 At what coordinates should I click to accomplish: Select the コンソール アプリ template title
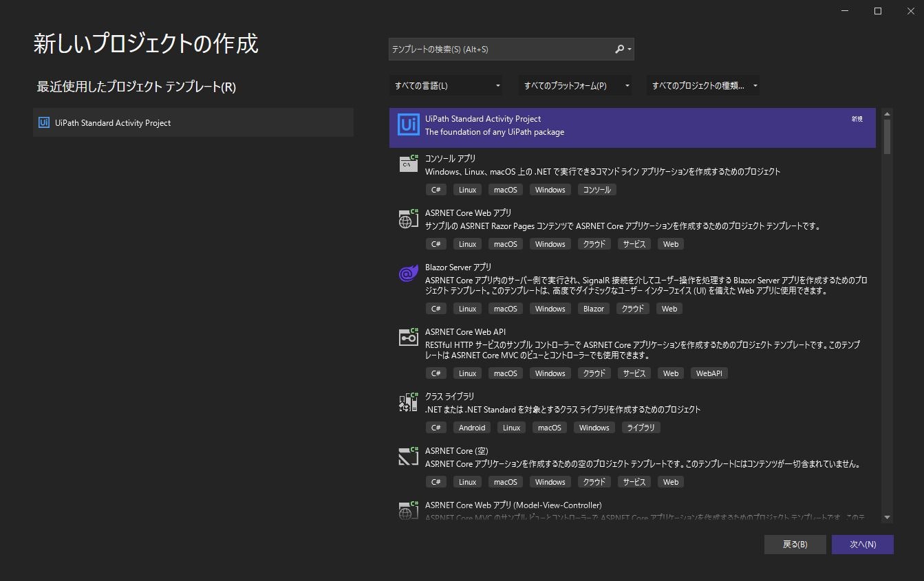pos(450,158)
